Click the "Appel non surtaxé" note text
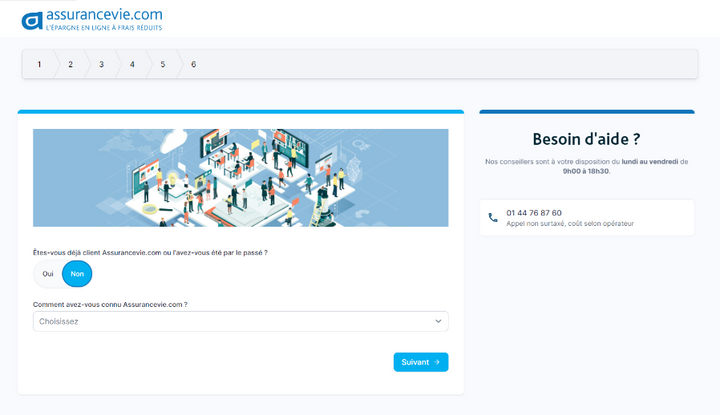720x415 pixels. coord(570,224)
